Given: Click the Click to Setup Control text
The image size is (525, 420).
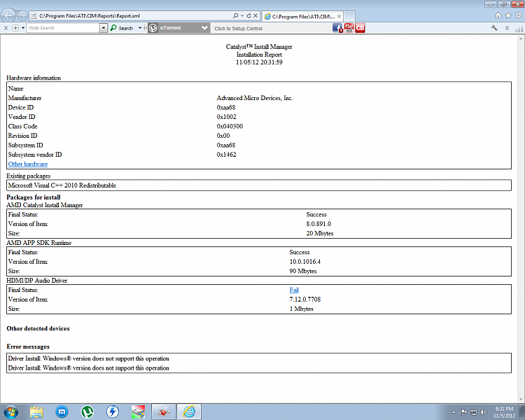Looking at the screenshot, I should click(239, 29).
